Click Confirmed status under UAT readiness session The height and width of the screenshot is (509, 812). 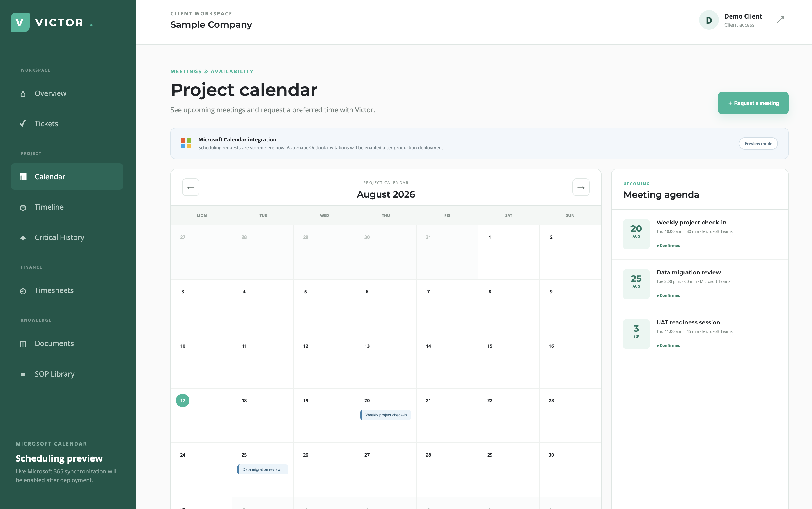pyautogui.click(x=669, y=345)
